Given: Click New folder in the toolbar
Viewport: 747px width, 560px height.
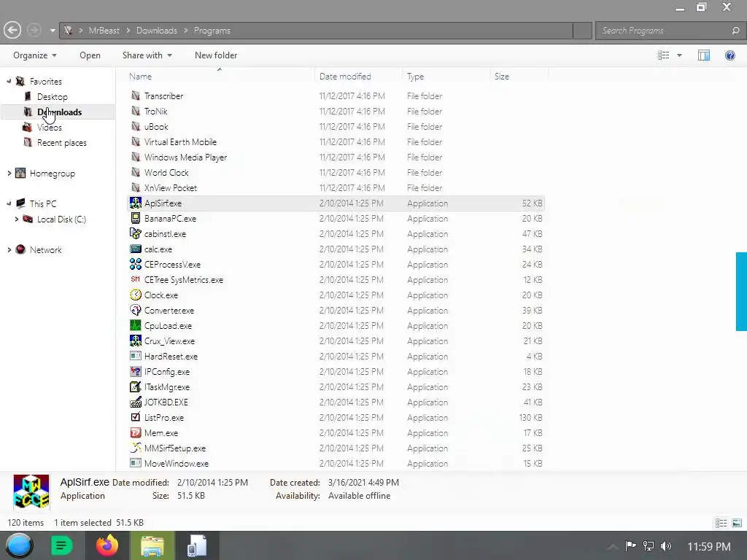Looking at the screenshot, I should click(x=216, y=55).
